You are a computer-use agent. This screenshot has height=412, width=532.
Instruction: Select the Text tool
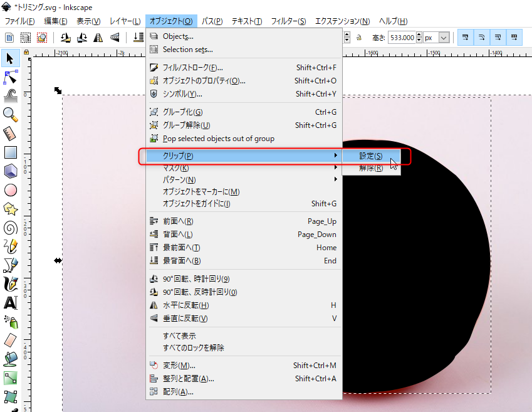[x=11, y=302]
